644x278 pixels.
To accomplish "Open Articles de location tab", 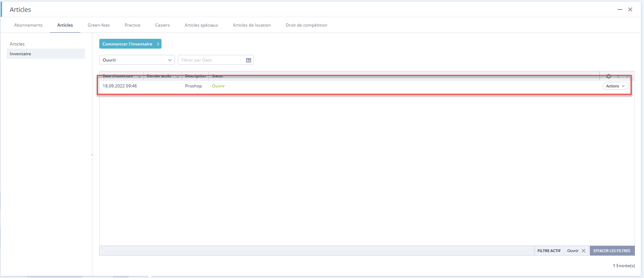I will (x=252, y=25).
